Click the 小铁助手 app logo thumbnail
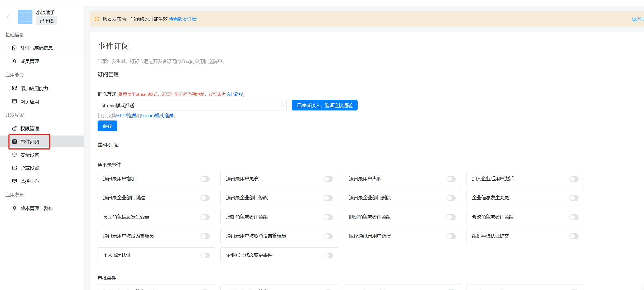The height and width of the screenshot is (290, 644). click(x=25, y=17)
